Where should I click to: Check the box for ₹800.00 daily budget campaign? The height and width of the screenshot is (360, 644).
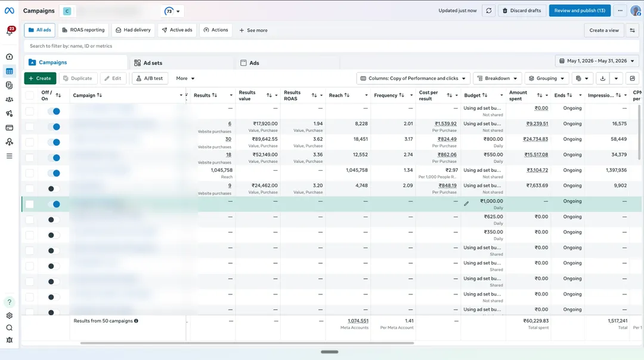(x=30, y=142)
